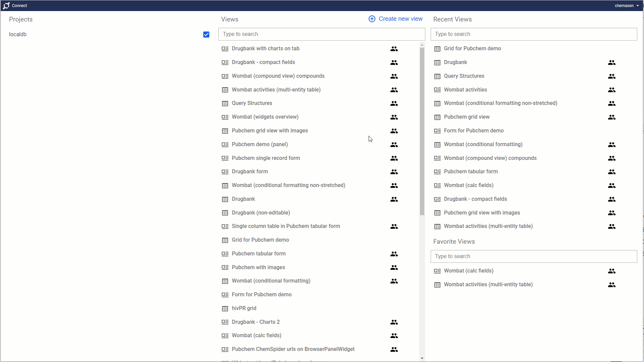Click scrollbar up arrow in Views list
Screen dimensions: 644x362
coord(422,45)
